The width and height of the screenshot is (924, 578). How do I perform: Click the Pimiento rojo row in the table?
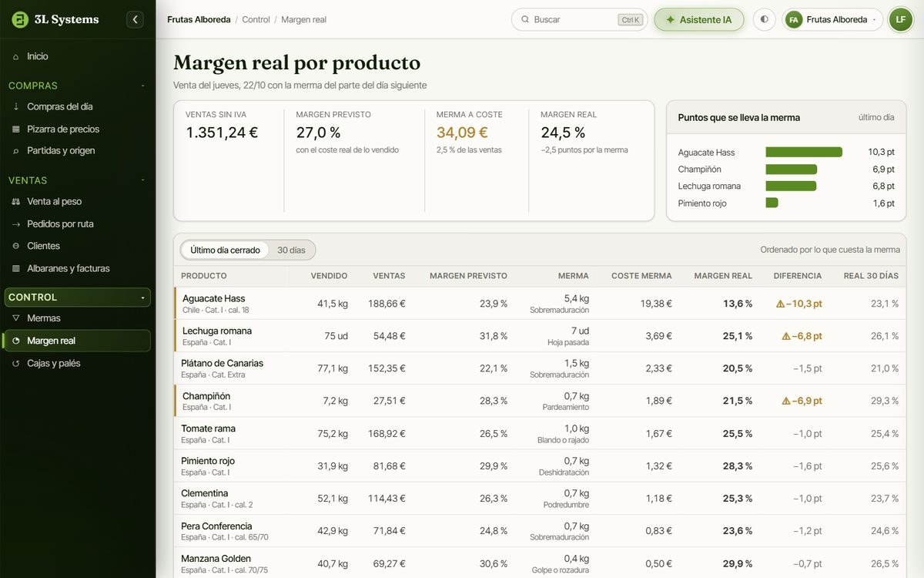click(540, 466)
